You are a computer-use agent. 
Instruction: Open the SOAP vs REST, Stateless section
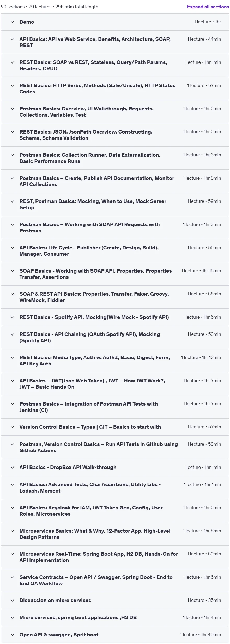pyautogui.click(x=115, y=65)
